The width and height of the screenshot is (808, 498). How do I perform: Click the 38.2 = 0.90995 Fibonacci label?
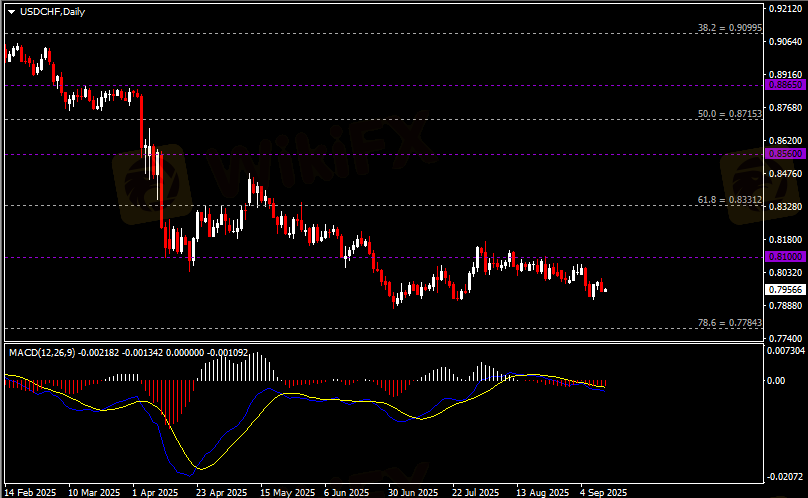click(x=730, y=28)
